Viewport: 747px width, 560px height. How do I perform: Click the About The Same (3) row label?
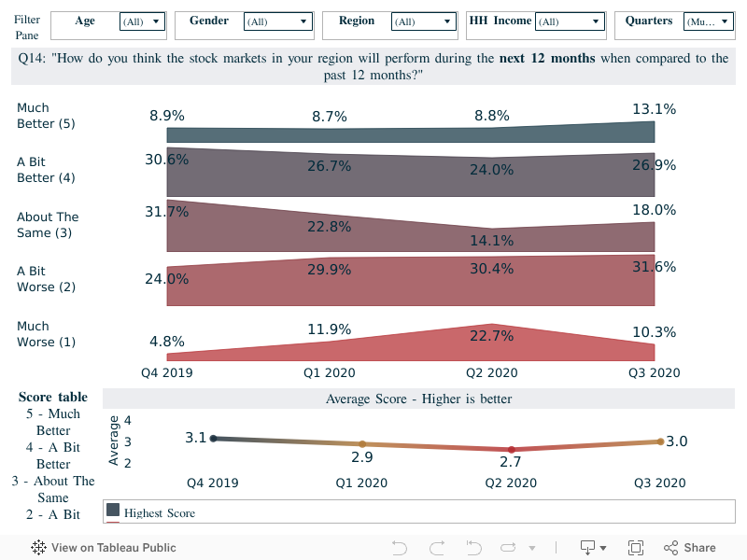coord(48,225)
